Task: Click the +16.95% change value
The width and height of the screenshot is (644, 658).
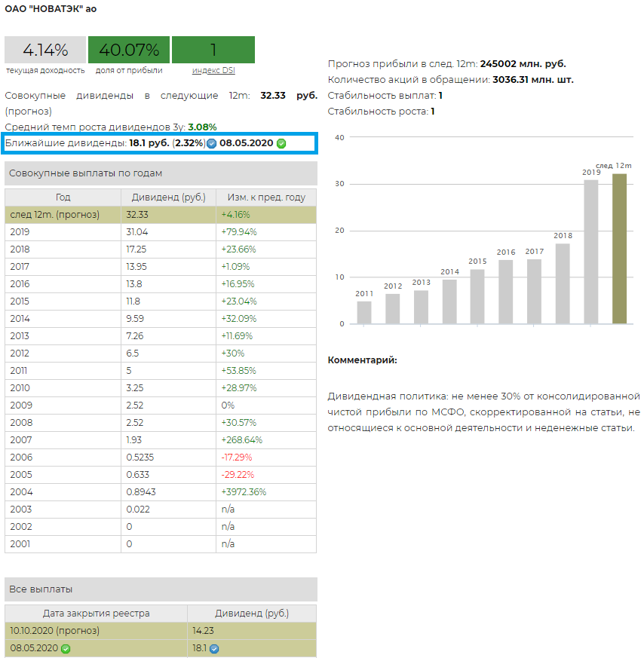Action: [238, 283]
